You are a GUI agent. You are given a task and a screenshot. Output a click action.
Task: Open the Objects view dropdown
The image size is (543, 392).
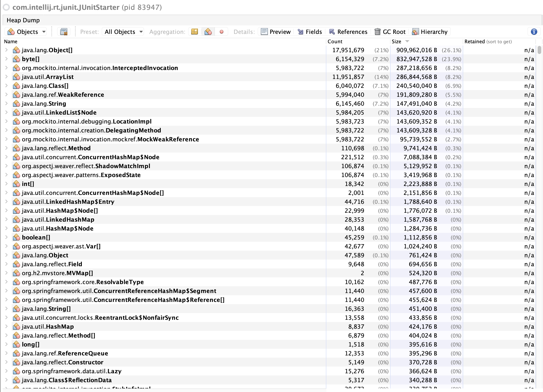coord(26,32)
